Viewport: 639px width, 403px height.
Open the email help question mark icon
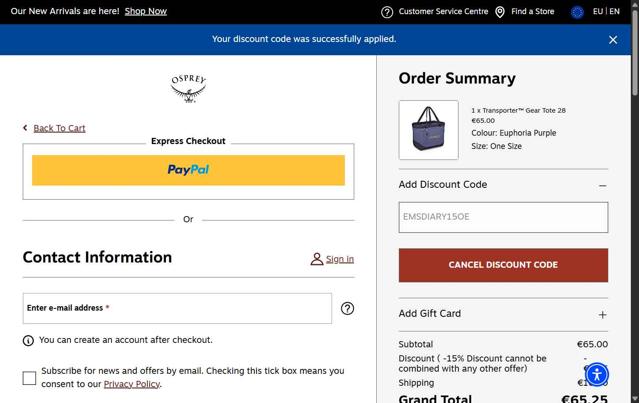[x=347, y=308]
